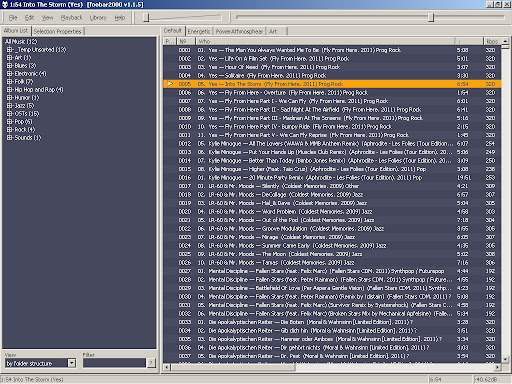Image resolution: width=512 pixels, height=384 pixels.
Task: Click the playlist scroll up arrow
Action: [505, 41]
